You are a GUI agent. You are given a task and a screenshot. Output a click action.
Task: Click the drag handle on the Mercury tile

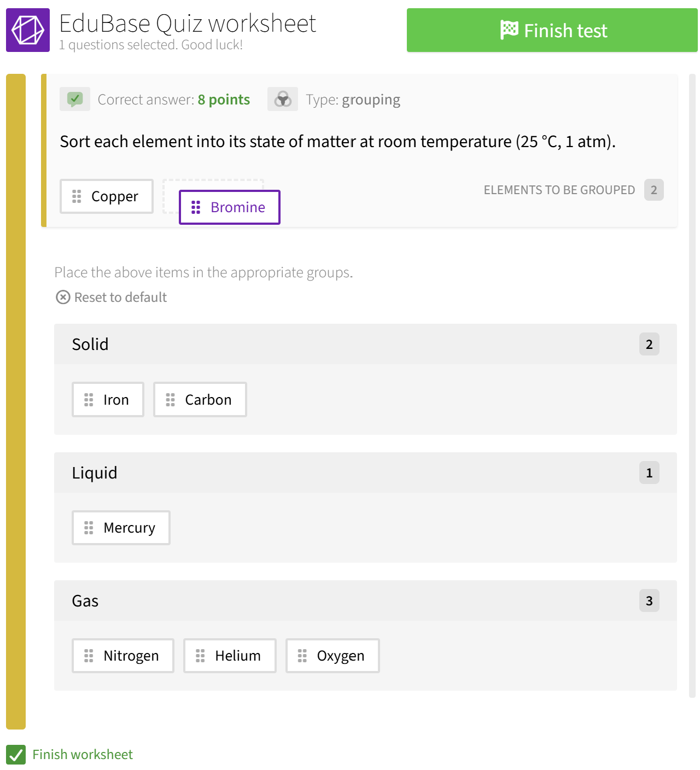[x=89, y=528]
